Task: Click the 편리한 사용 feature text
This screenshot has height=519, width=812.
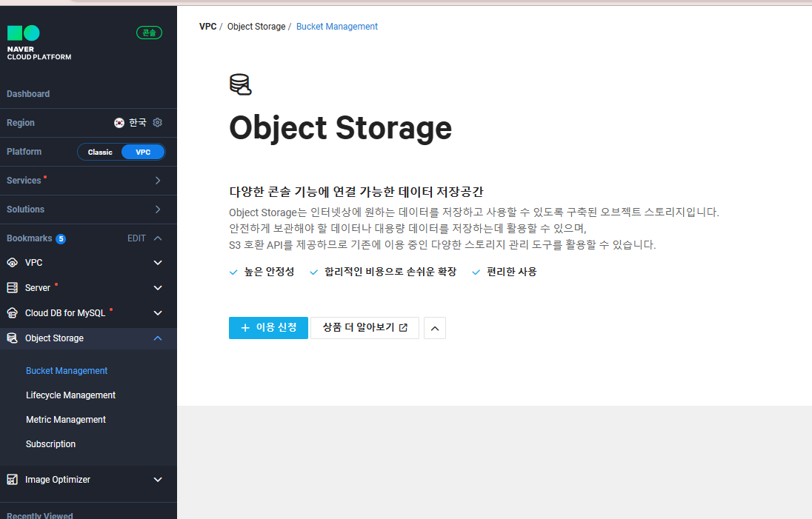Action: click(x=512, y=272)
